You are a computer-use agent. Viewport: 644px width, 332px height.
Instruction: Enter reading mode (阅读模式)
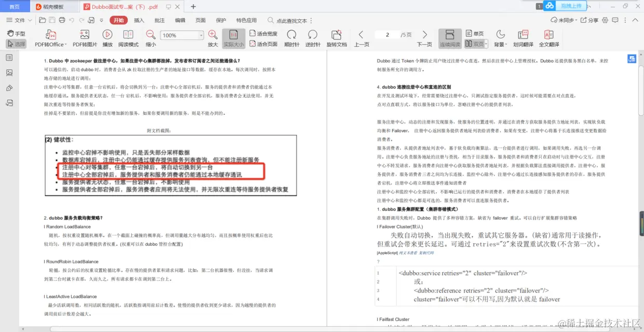[x=128, y=38]
